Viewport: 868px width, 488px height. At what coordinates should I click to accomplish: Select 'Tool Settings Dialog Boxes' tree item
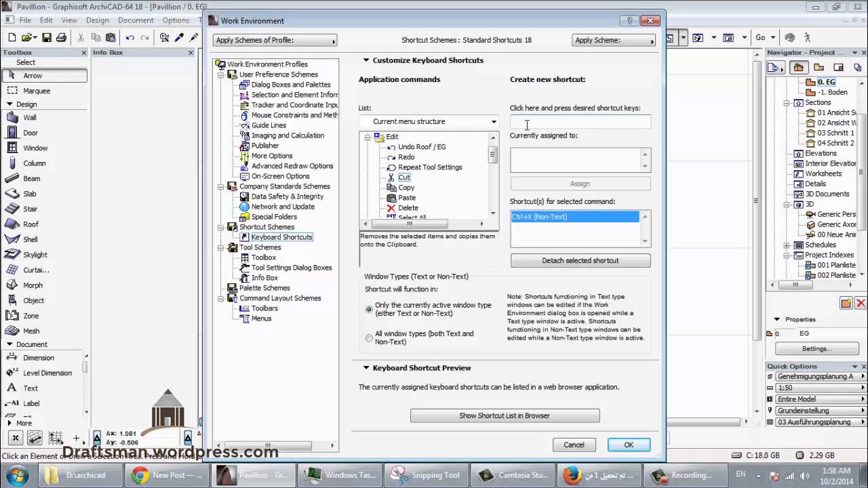292,268
